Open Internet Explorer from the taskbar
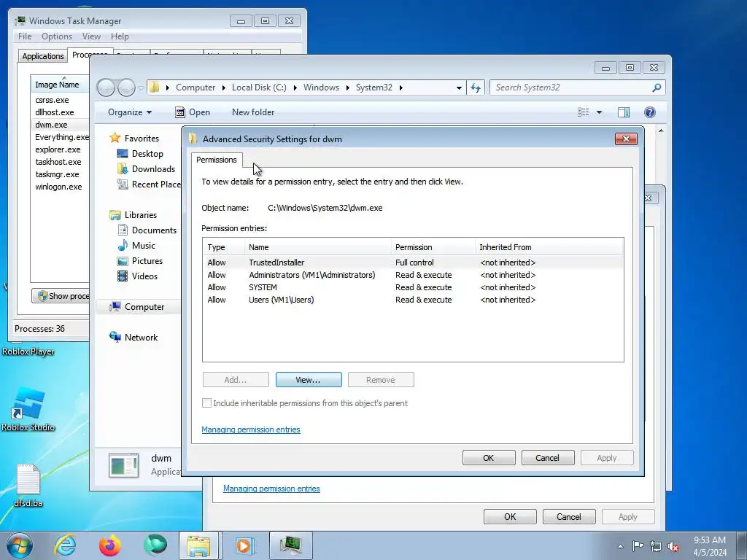The height and width of the screenshot is (560, 747). coord(65,545)
